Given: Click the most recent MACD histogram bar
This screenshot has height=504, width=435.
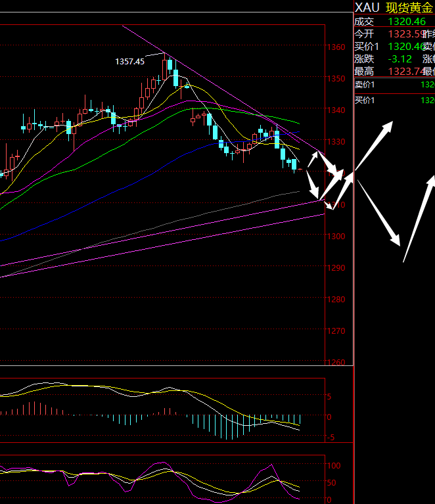Looking at the screenshot, I should coord(300,419).
